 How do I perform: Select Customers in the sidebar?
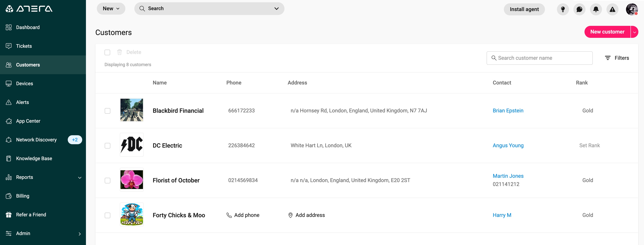(x=43, y=65)
